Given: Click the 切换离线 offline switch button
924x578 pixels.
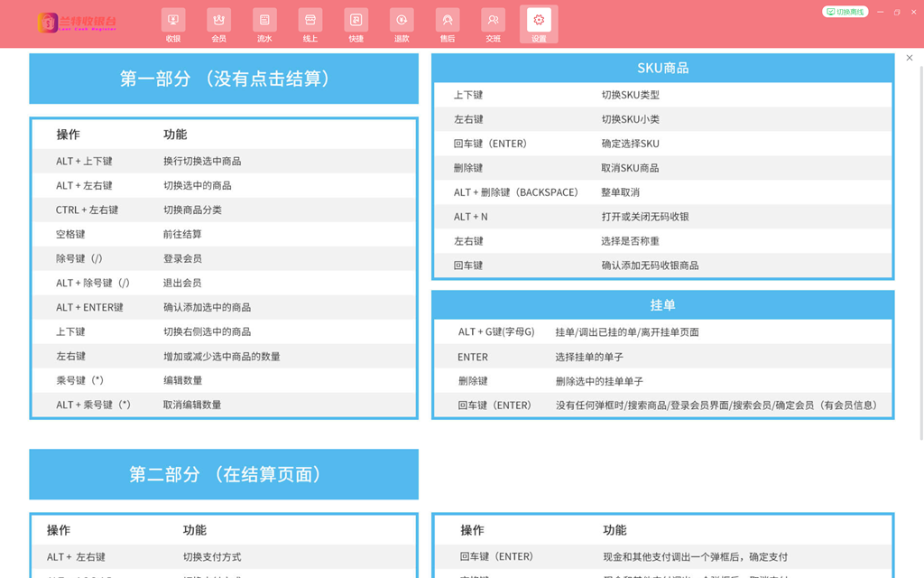Looking at the screenshot, I should click(845, 12).
